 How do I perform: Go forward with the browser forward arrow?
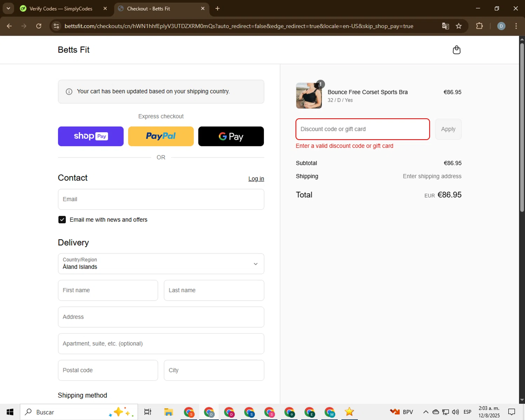tap(24, 26)
